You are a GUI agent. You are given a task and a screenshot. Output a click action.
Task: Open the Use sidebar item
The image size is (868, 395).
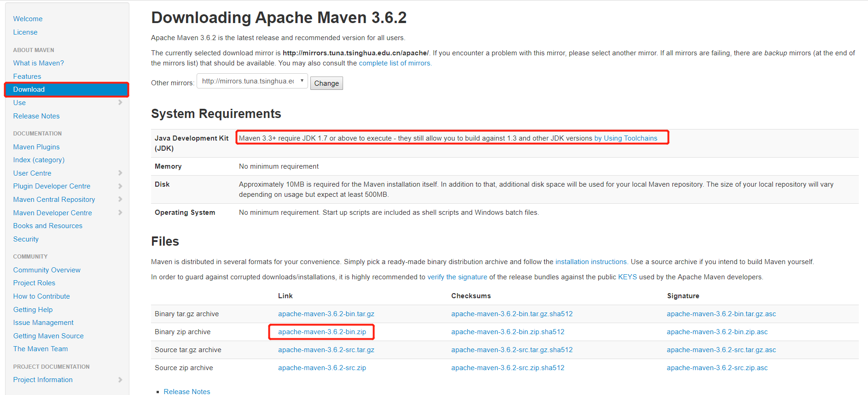pos(19,103)
